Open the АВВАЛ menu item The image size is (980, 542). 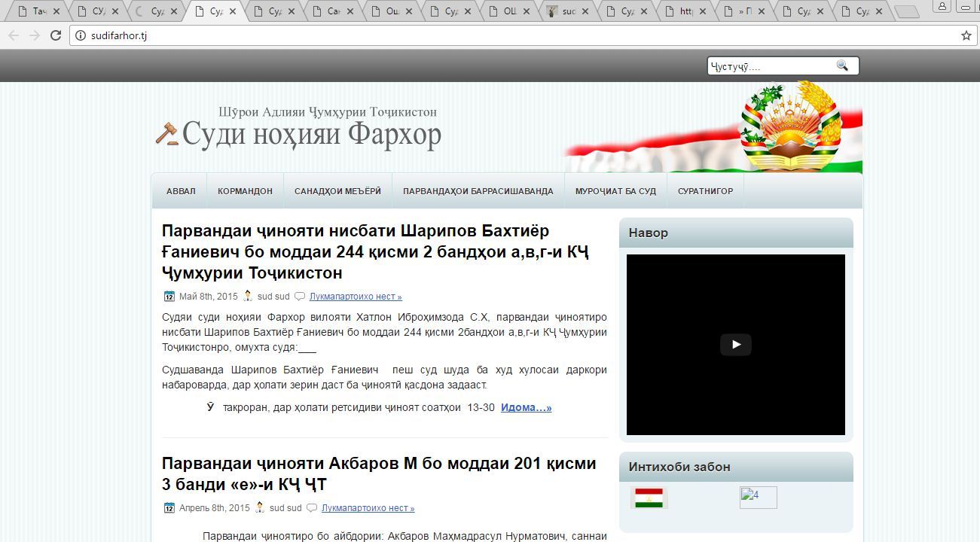pyautogui.click(x=181, y=191)
